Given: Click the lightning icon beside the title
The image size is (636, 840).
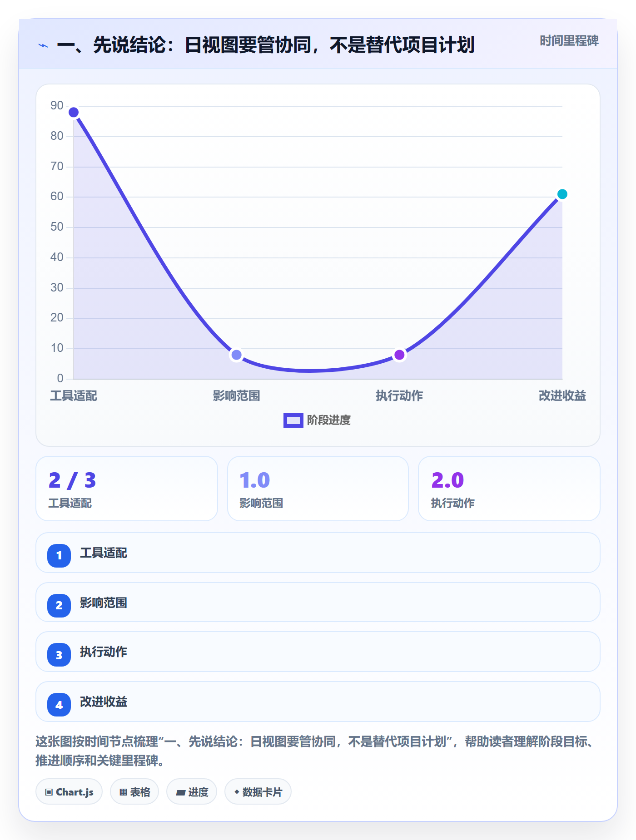Looking at the screenshot, I should pyautogui.click(x=43, y=45).
